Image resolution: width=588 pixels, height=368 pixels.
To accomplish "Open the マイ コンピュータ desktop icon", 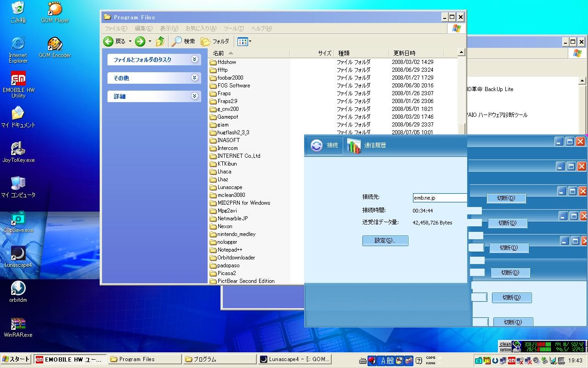I will click(18, 187).
